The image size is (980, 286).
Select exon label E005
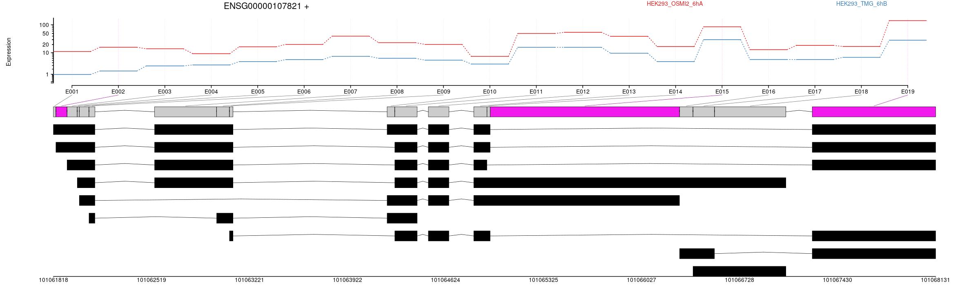[258, 92]
